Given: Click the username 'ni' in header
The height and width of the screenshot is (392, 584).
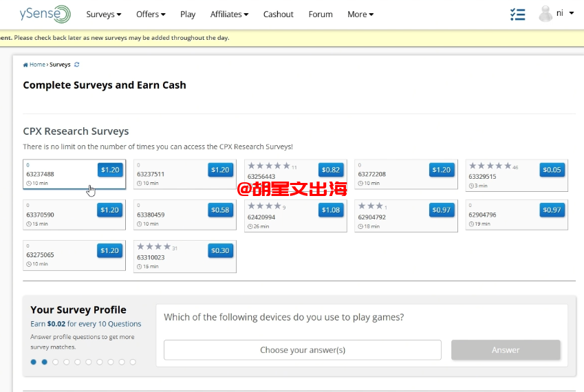Looking at the screenshot, I should pyautogui.click(x=560, y=13).
